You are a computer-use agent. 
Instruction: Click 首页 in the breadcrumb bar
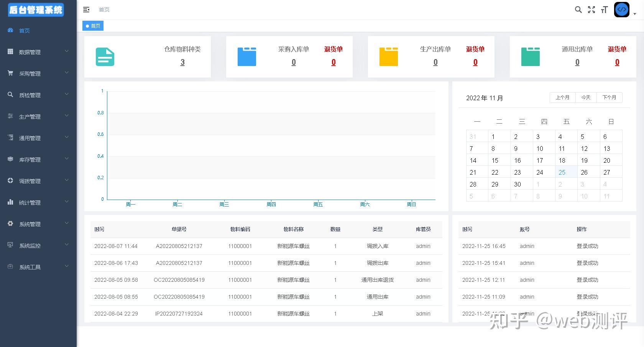[x=104, y=10]
